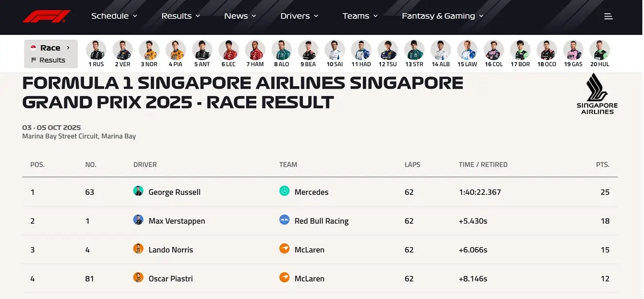Open Oscar Piastri driver link

coord(170,279)
